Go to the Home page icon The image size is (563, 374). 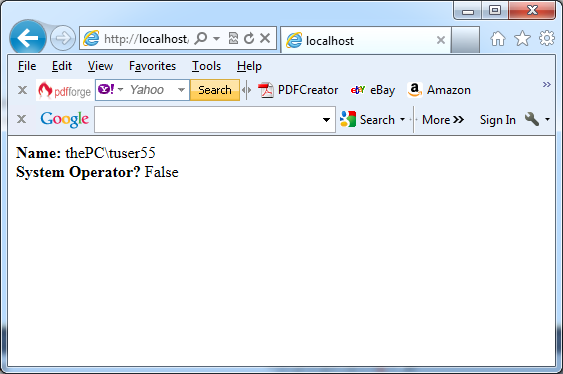point(498,38)
